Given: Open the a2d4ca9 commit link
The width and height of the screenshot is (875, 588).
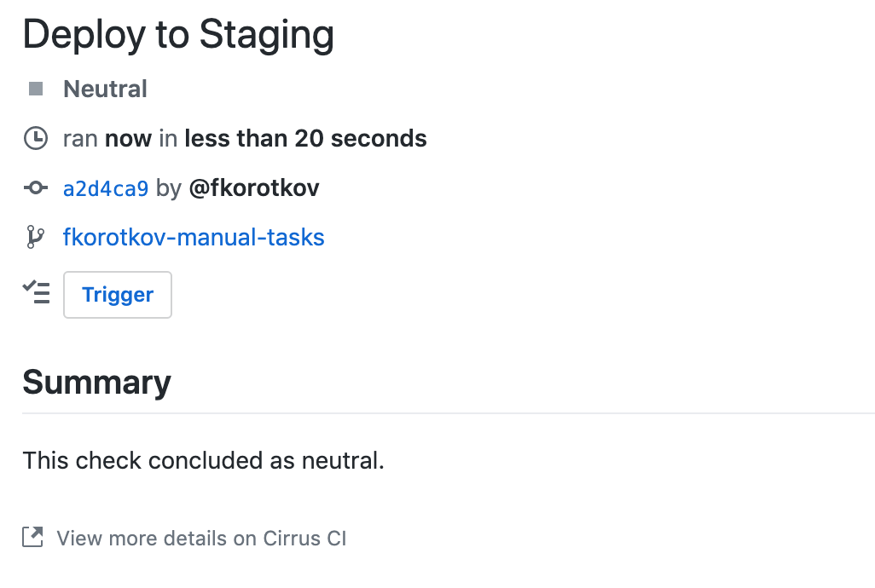Looking at the screenshot, I should (x=105, y=187).
